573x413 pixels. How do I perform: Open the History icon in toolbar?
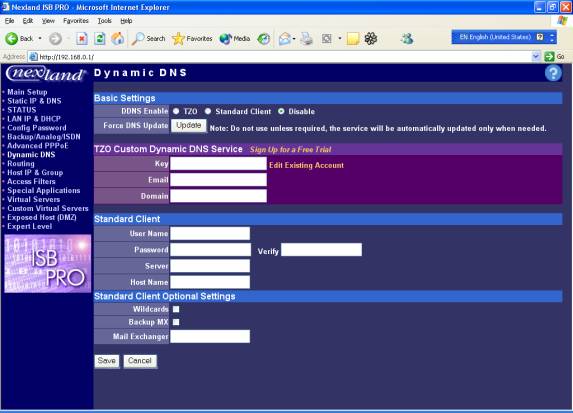pos(263,38)
